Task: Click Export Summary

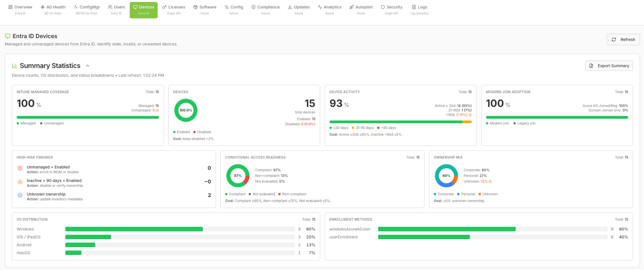Action: [x=609, y=66]
